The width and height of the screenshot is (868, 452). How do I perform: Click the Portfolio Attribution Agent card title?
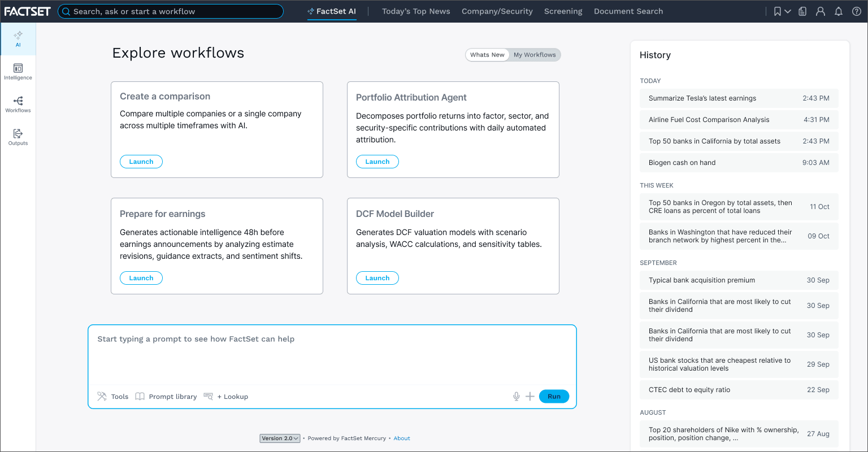point(411,98)
